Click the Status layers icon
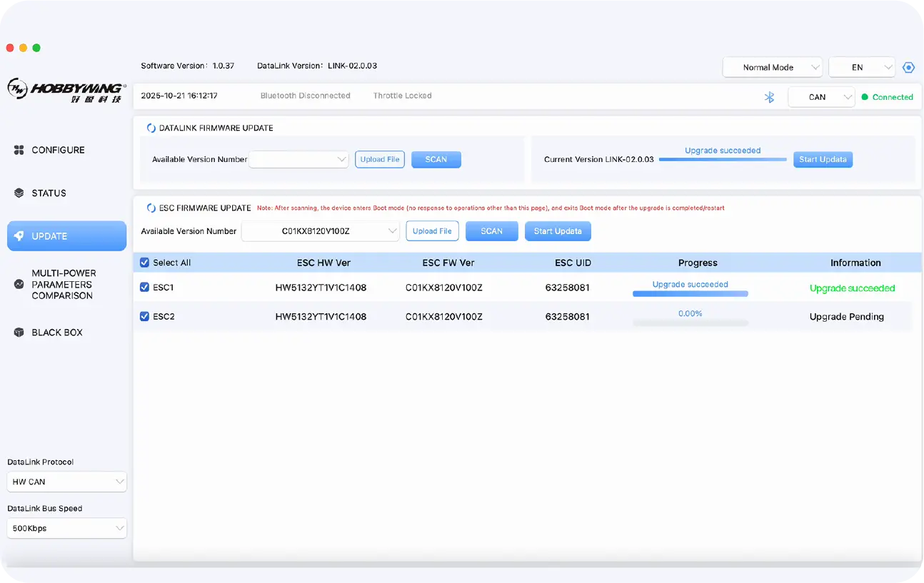Image resolution: width=924 pixels, height=583 pixels. (x=19, y=193)
